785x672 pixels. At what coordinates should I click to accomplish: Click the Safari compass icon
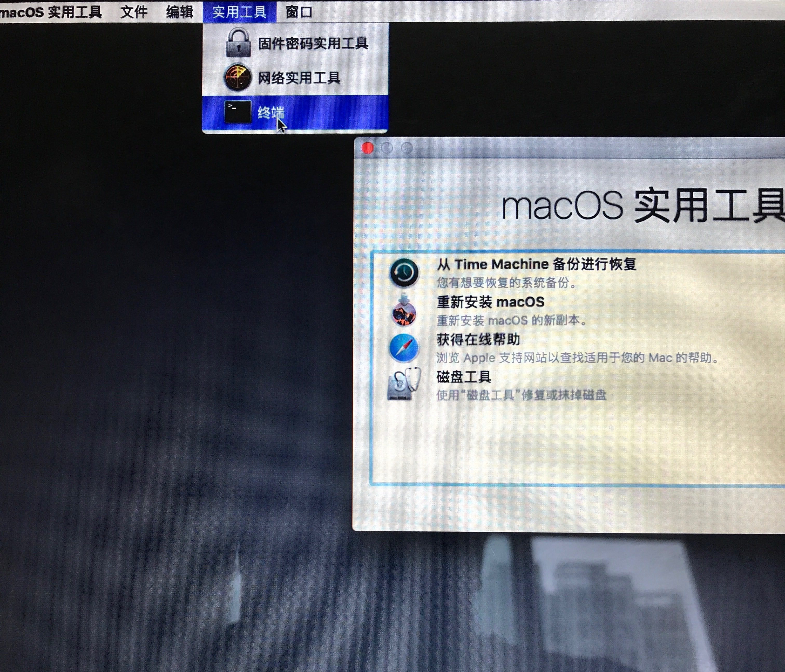[404, 348]
